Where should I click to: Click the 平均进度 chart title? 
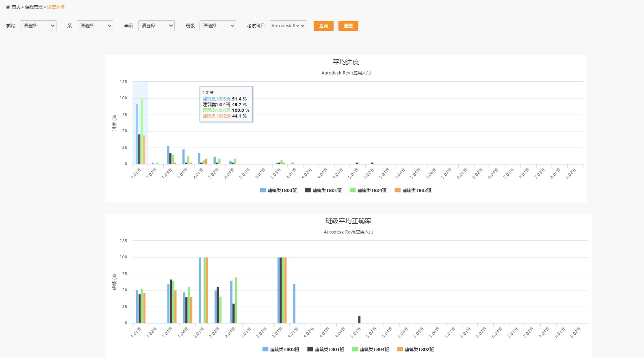(x=346, y=62)
